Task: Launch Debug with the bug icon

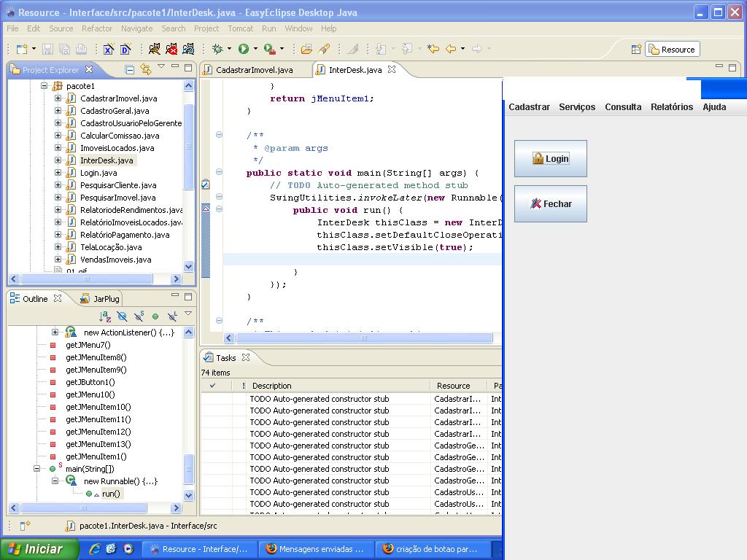Action: point(217,49)
